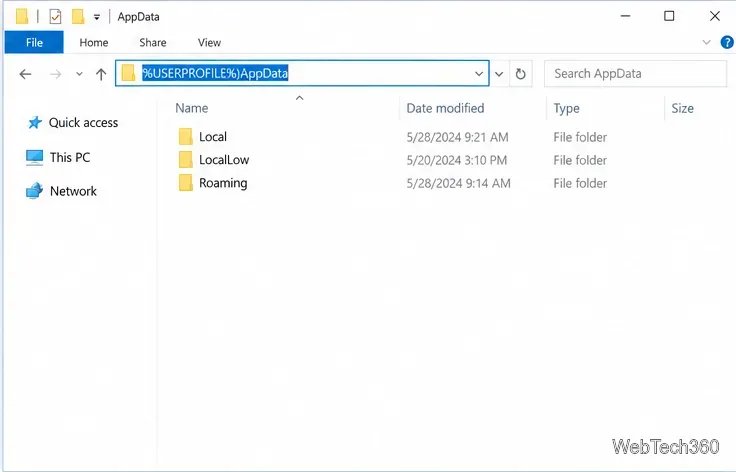
Task: Select Network in navigation pane
Action: click(x=73, y=191)
